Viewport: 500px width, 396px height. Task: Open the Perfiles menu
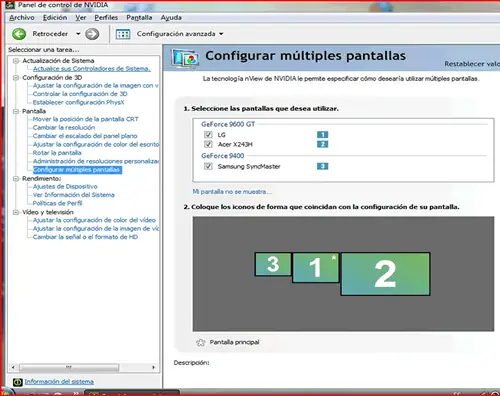tap(106, 18)
